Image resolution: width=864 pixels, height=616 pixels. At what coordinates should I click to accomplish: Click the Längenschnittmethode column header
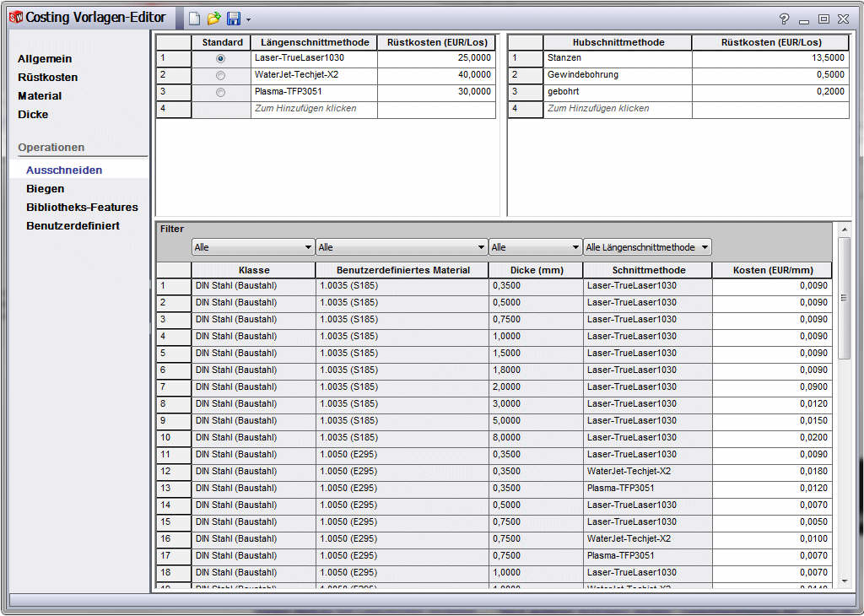(x=314, y=42)
